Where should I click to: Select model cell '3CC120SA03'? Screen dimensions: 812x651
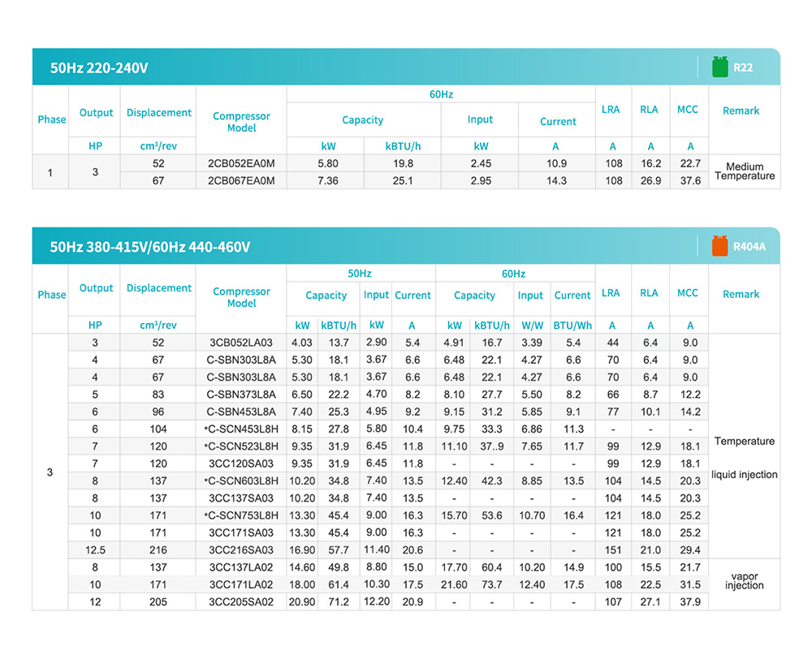coord(241,463)
